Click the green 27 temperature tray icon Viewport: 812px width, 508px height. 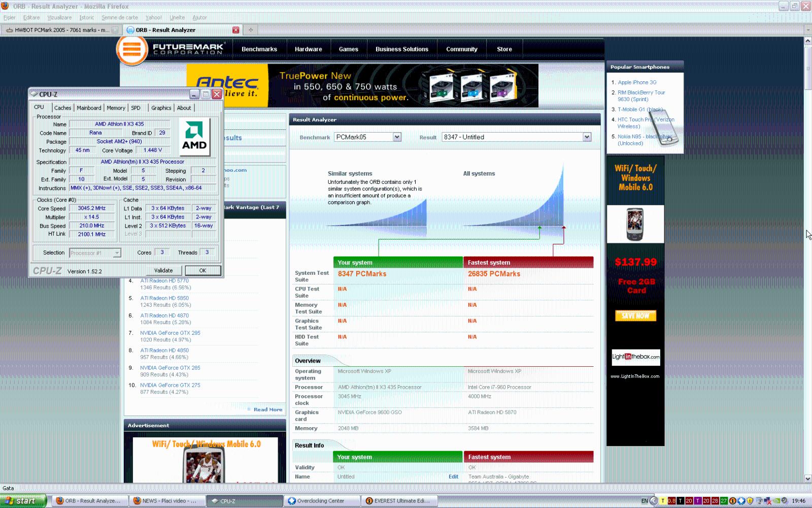click(x=724, y=501)
